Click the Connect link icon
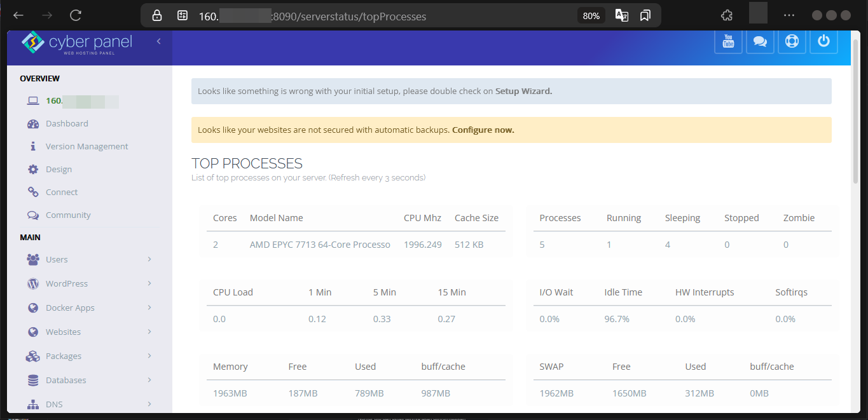This screenshot has height=420, width=868. click(33, 193)
